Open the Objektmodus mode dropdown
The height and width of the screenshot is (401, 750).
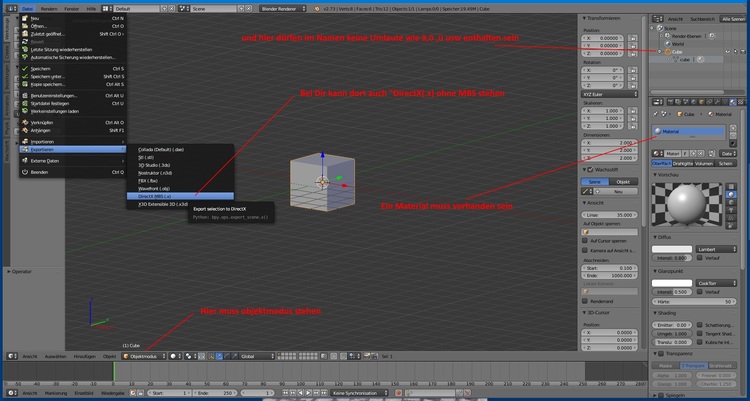point(144,356)
